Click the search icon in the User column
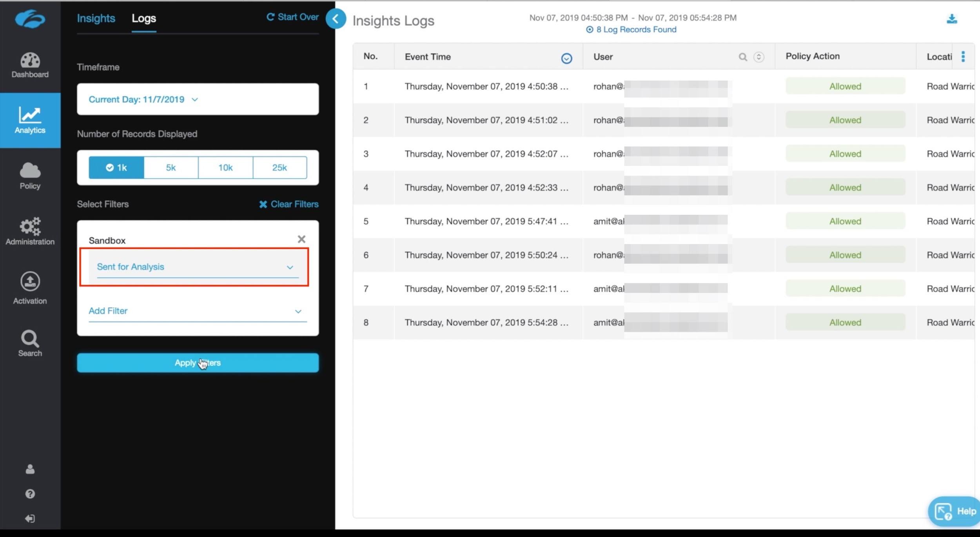The width and height of the screenshot is (980, 537). [x=742, y=57]
